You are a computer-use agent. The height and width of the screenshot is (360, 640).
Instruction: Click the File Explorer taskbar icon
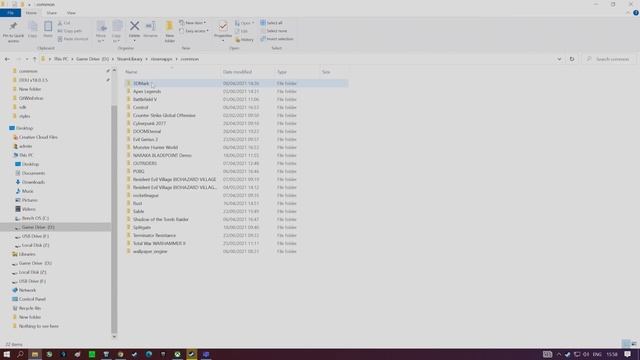(35, 354)
